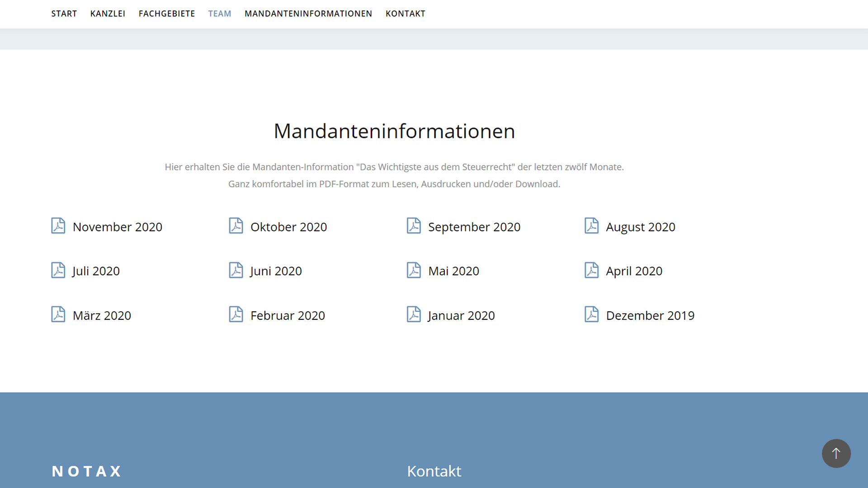Open the Februar 2020 PDF link
Screen dimensions: 868x488
tap(288, 315)
